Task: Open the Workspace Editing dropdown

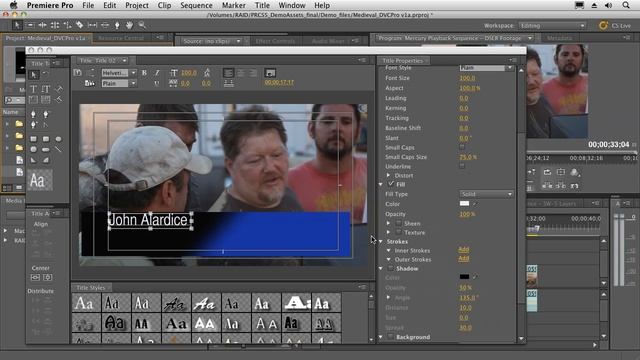Action: coord(552,26)
